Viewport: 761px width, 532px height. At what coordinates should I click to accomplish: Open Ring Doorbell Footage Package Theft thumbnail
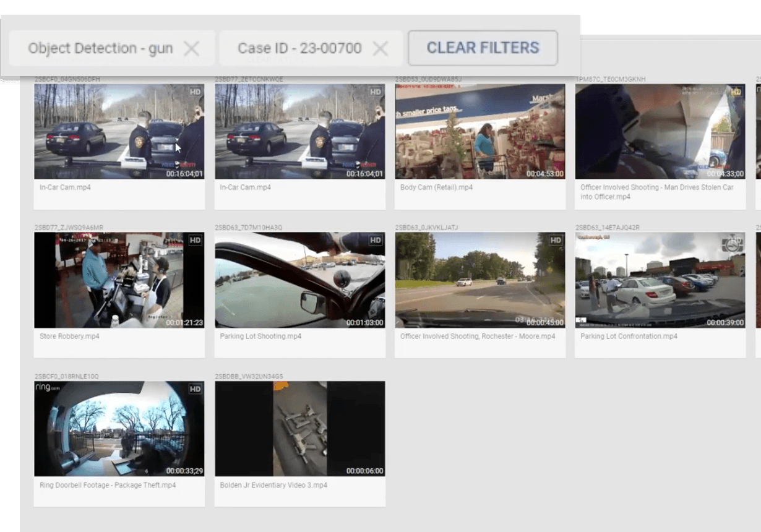coord(119,429)
